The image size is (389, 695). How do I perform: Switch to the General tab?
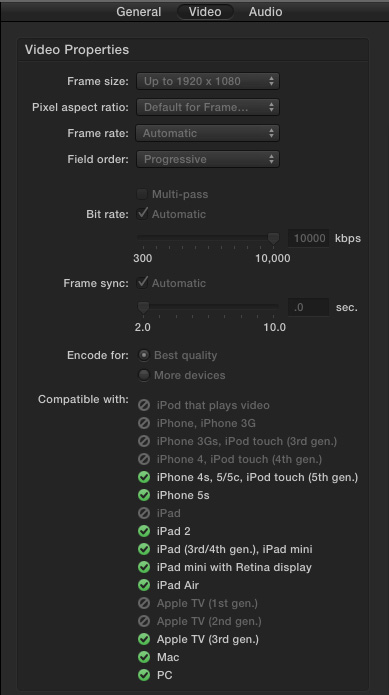139,12
